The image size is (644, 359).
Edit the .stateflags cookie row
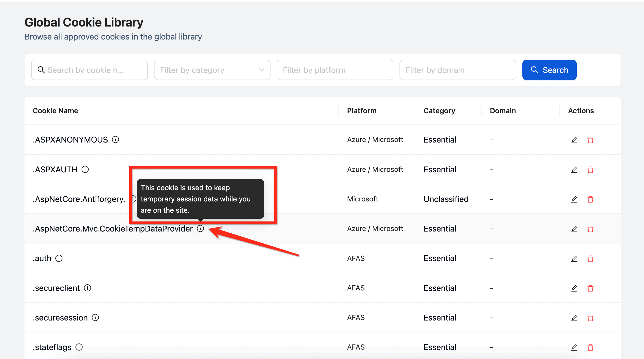(574, 348)
